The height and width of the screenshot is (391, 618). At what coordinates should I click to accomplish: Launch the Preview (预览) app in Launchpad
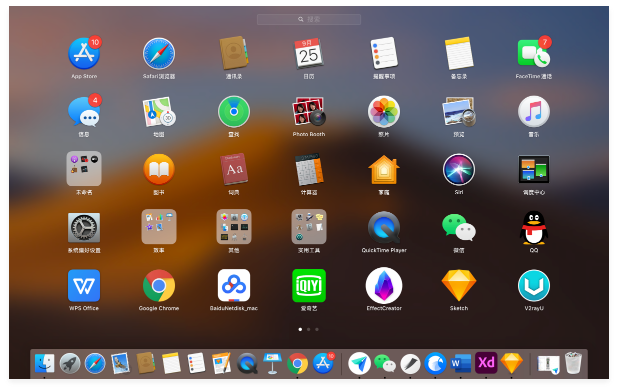click(x=459, y=112)
